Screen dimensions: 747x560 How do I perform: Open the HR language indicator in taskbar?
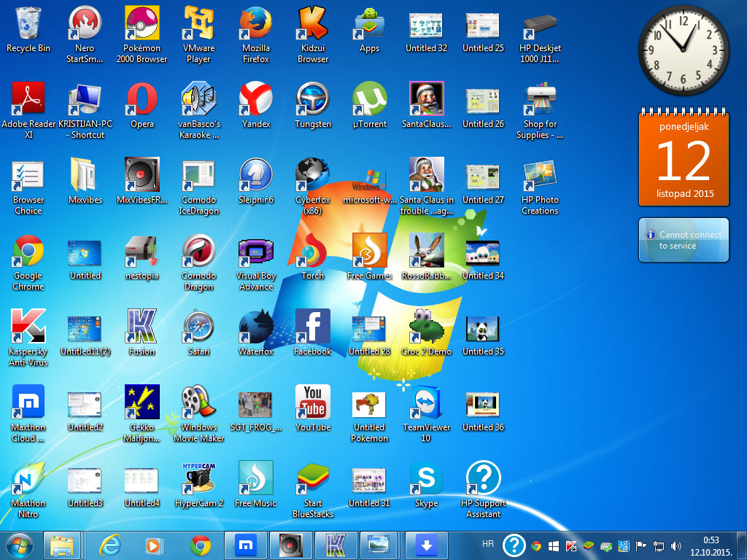(x=488, y=544)
